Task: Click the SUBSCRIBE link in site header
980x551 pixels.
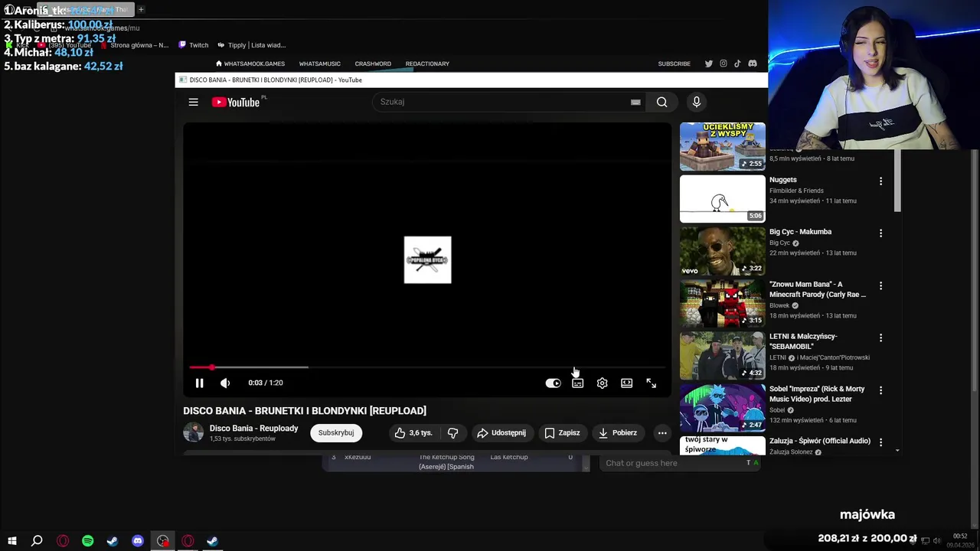Action: point(674,64)
